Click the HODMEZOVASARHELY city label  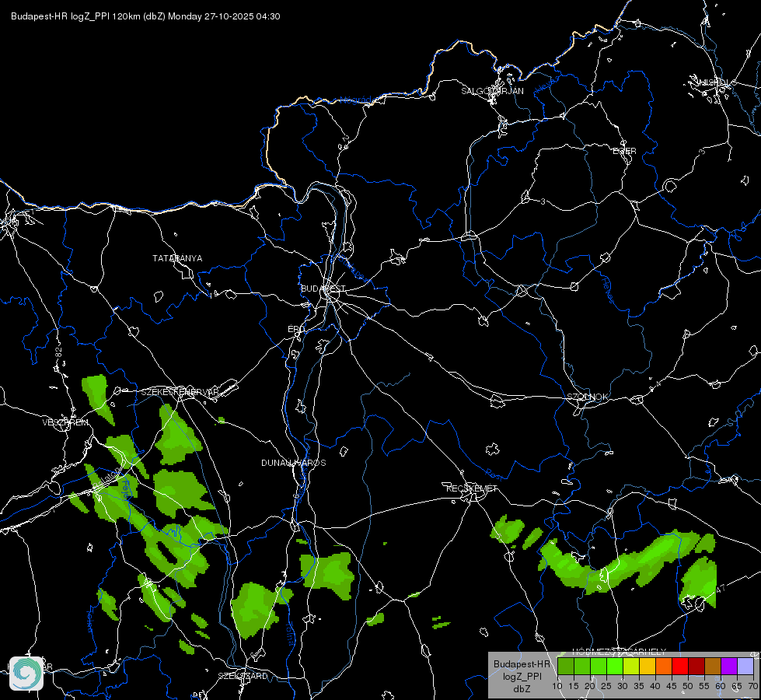[620, 652]
